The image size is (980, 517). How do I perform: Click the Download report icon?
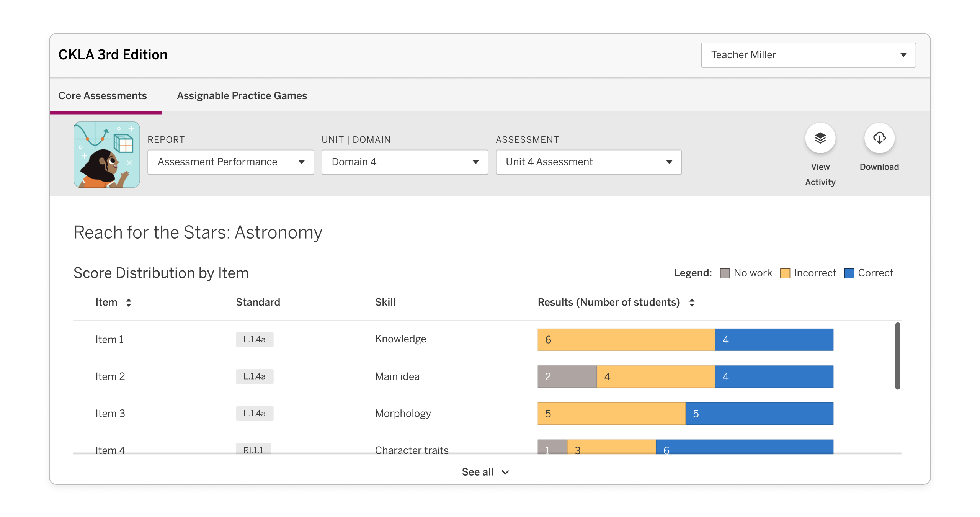click(879, 139)
